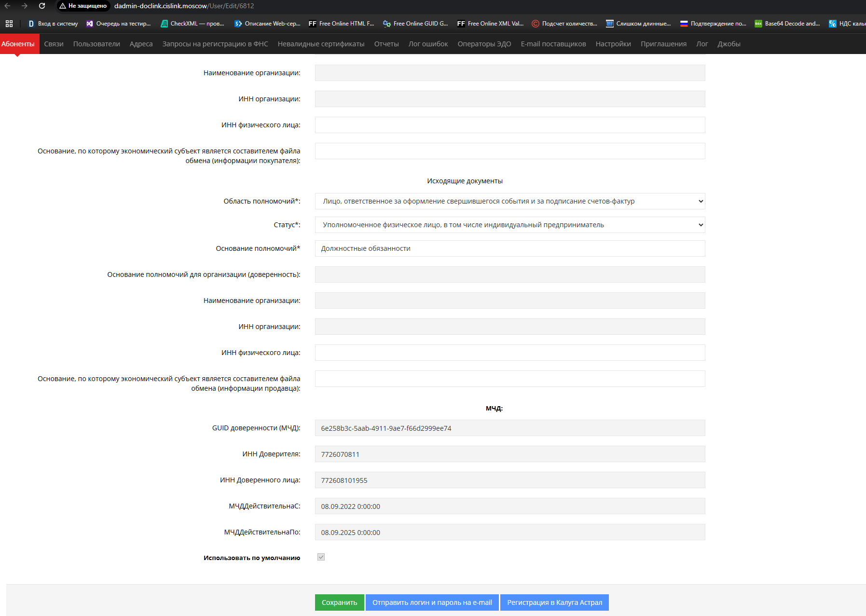This screenshot has height=616, width=866.
Task: Open the 'НДС каль' bookmark
Action: pyautogui.click(x=847, y=24)
